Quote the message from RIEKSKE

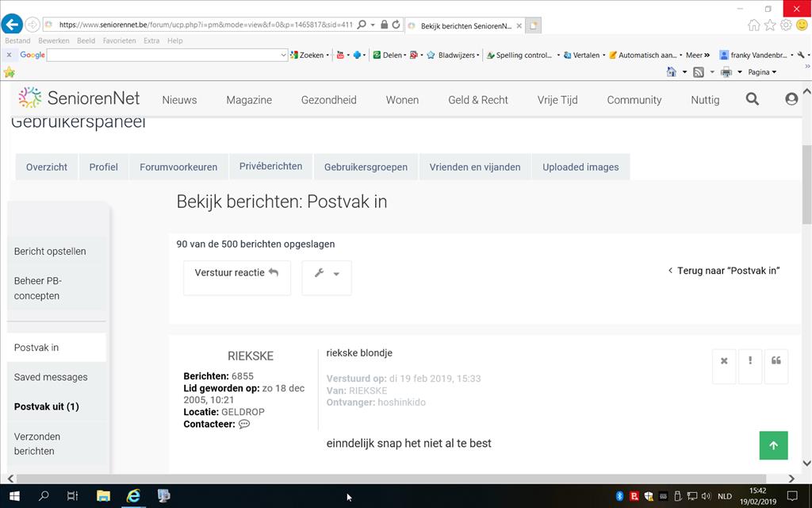[776, 366]
